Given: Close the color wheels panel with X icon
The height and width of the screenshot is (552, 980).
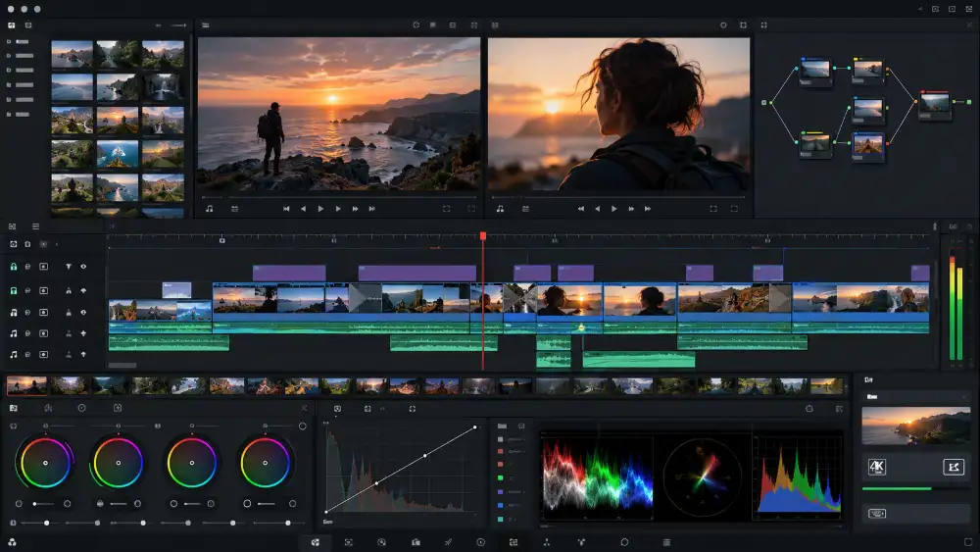Looking at the screenshot, I should [305, 408].
